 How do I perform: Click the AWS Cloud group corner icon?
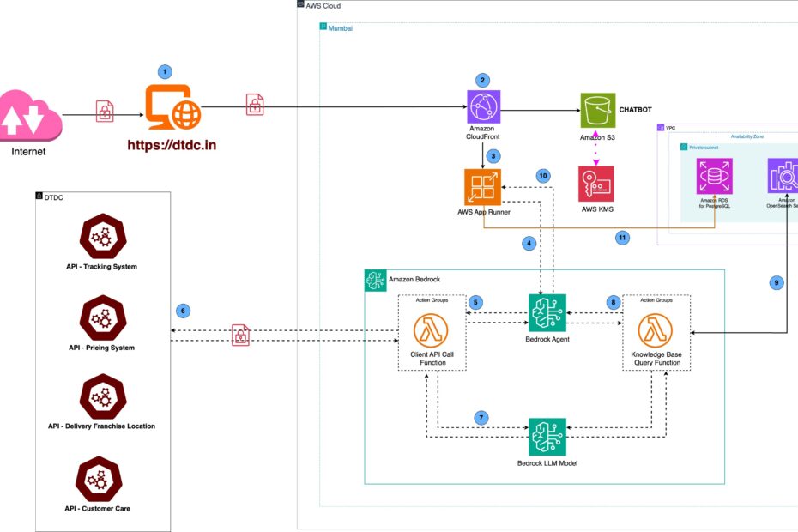pos(300,4)
